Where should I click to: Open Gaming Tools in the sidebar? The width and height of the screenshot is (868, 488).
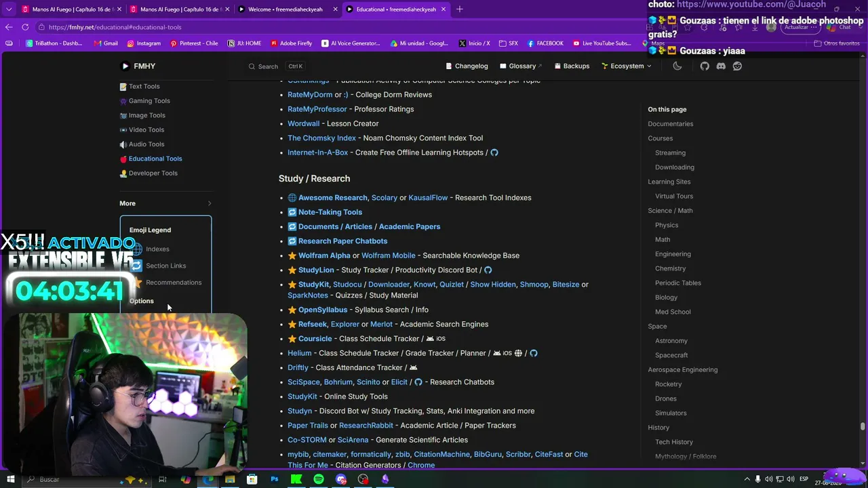(x=144, y=101)
